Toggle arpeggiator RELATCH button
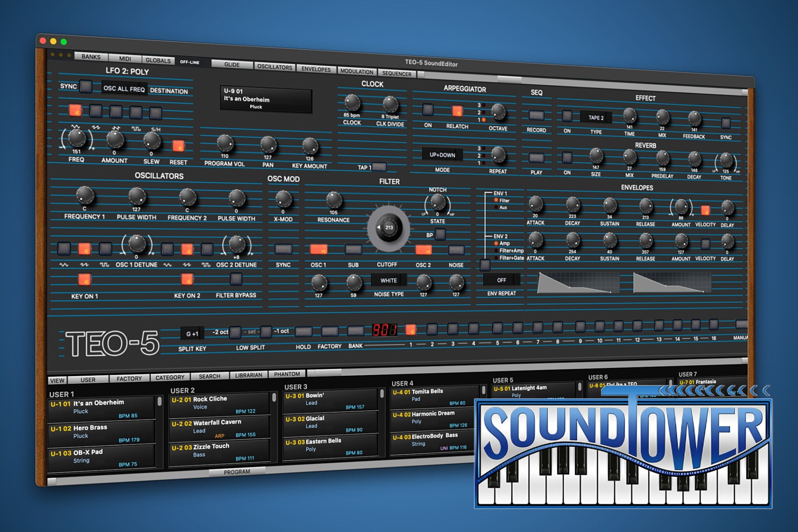The height and width of the screenshot is (532, 798). click(x=457, y=111)
